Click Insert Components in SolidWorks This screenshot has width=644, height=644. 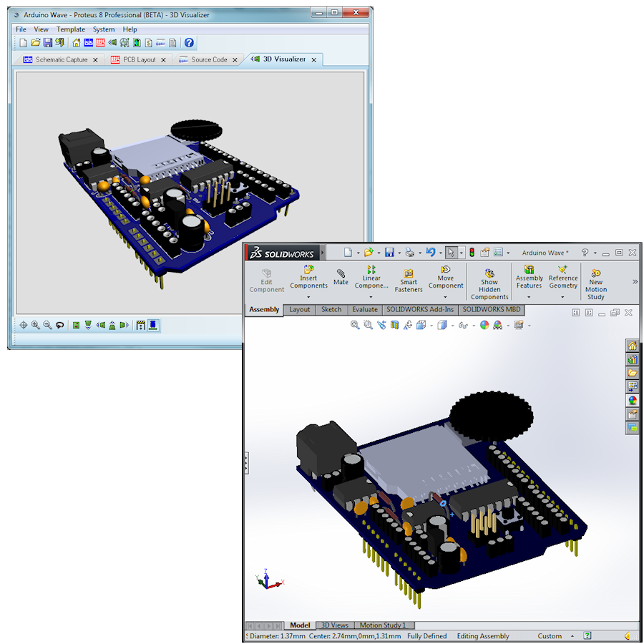coord(308,277)
